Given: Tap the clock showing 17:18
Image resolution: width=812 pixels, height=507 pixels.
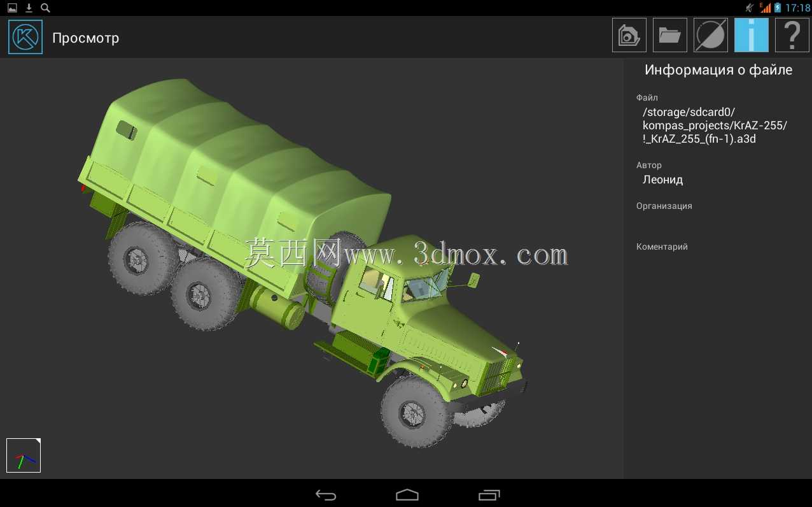Looking at the screenshot, I should click(798, 8).
